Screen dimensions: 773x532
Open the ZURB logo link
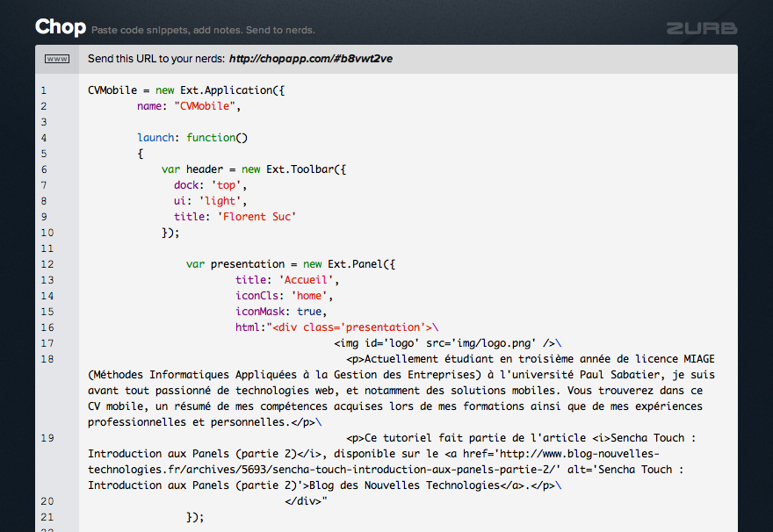[701, 28]
